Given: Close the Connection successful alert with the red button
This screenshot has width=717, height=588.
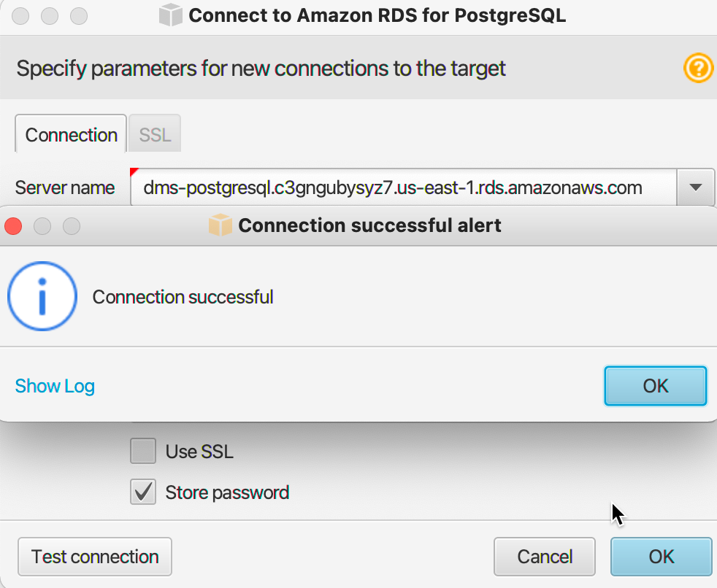Looking at the screenshot, I should pos(13,225).
